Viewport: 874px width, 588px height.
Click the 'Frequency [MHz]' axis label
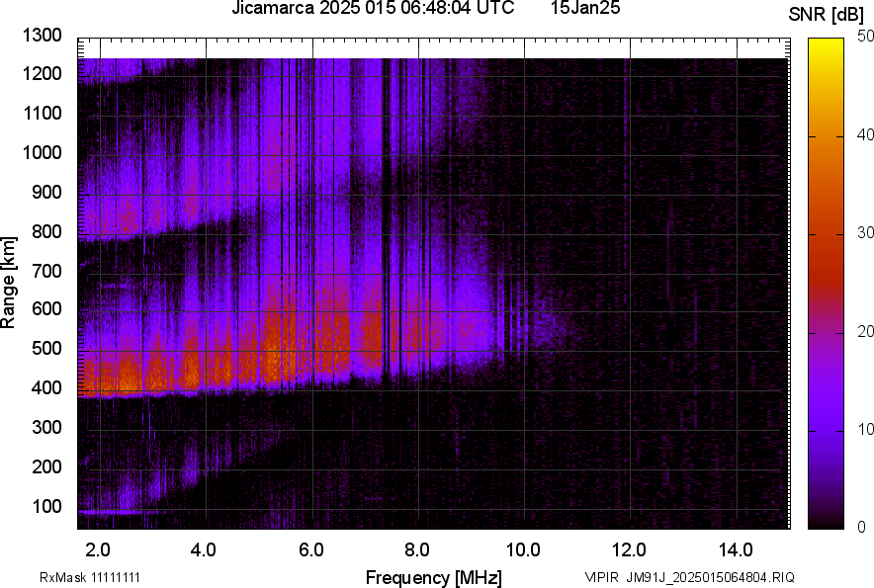433,577
